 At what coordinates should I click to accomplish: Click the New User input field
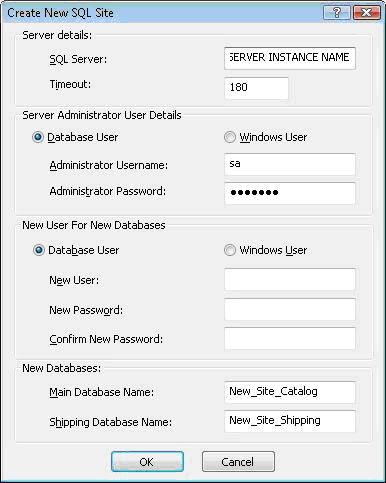pyautogui.click(x=290, y=279)
